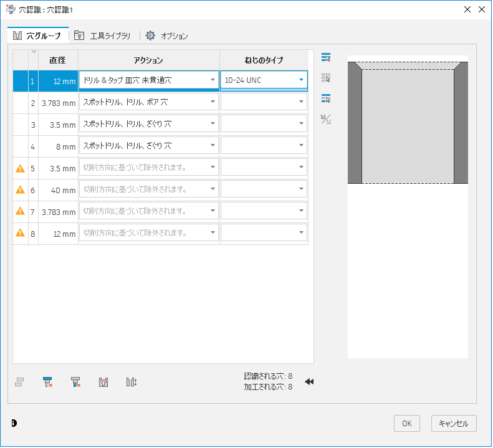This screenshot has width=493, height=448.
Task: Click the merge groups icon in bottom toolbar
Action: (19, 383)
